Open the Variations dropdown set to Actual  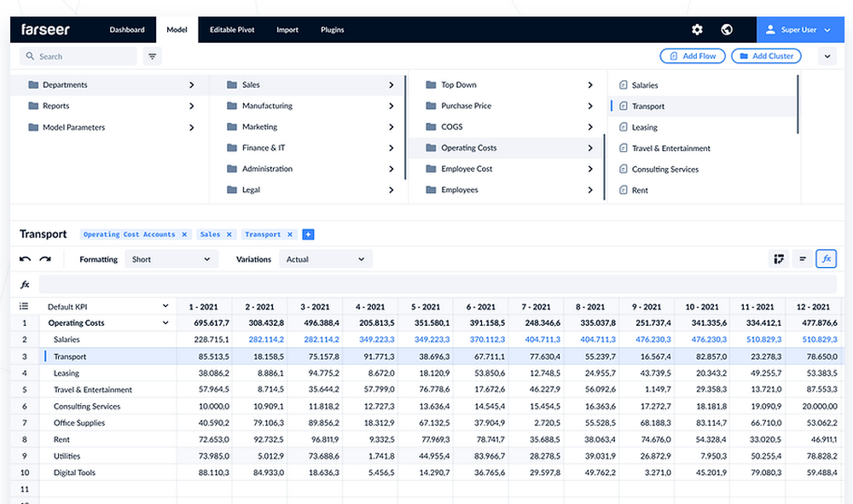pyautogui.click(x=325, y=258)
